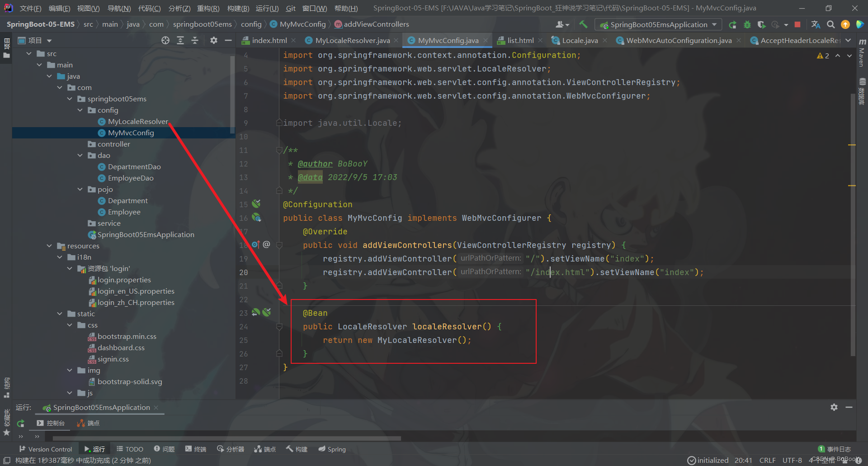The width and height of the screenshot is (868, 466).
Task: Select MyLocaleResolver in the project tree
Action: pyautogui.click(x=138, y=121)
